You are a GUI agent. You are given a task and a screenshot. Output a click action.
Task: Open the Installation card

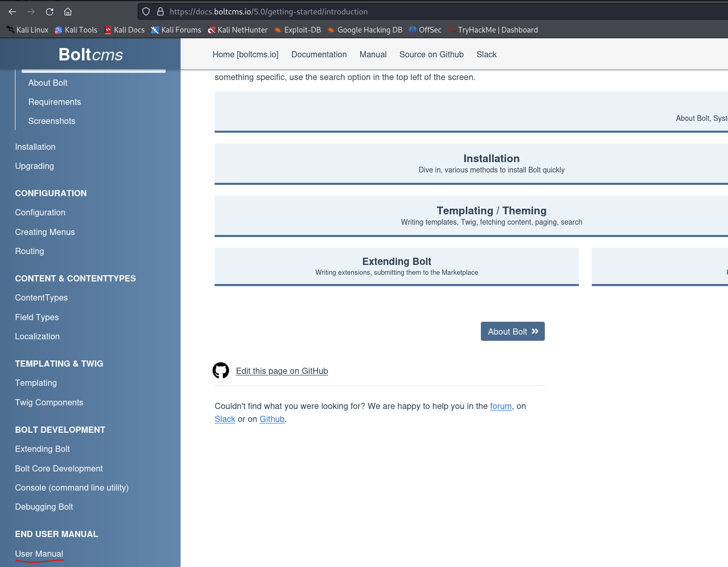(x=471, y=164)
